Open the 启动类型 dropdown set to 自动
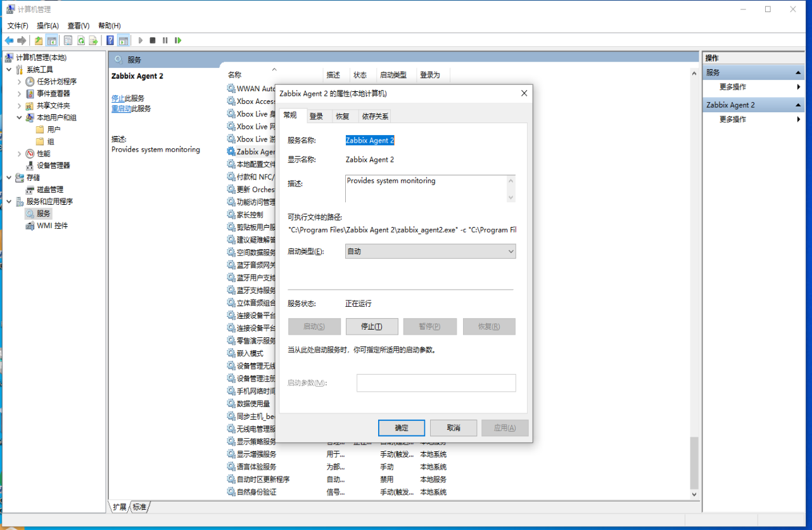Image resolution: width=812 pixels, height=530 pixels. click(x=431, y=252)
